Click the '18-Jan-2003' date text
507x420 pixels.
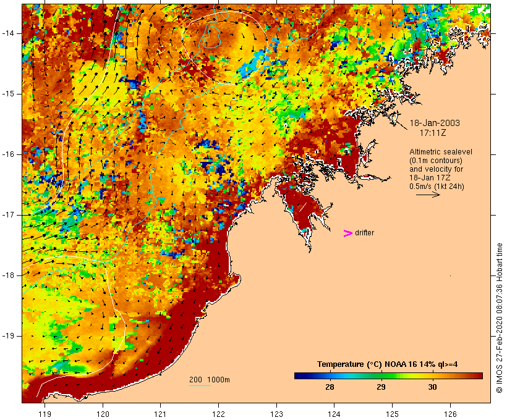(x=435, y=123)
